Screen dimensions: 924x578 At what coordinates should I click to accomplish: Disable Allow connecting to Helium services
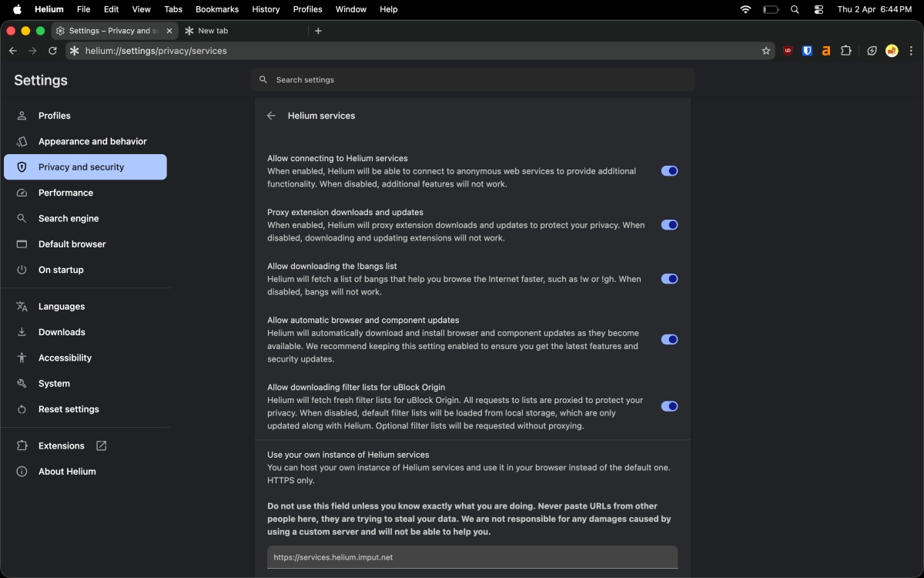coord(669,171)
